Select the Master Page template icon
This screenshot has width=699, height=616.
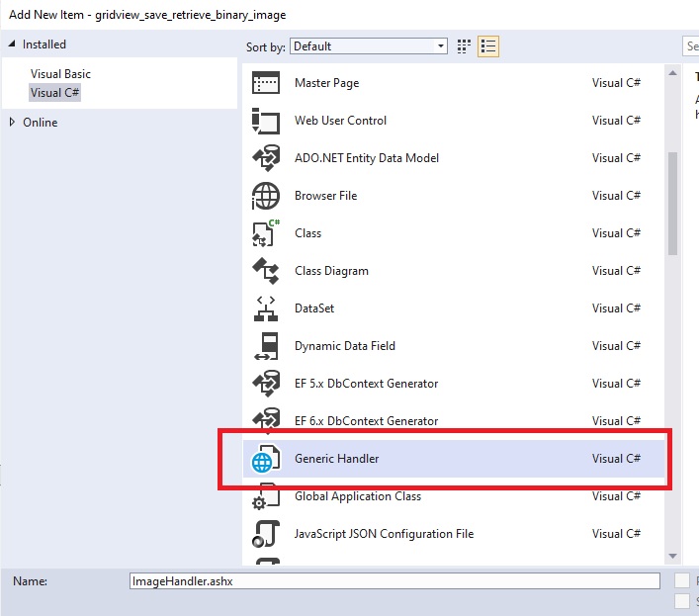click(266, 83)
